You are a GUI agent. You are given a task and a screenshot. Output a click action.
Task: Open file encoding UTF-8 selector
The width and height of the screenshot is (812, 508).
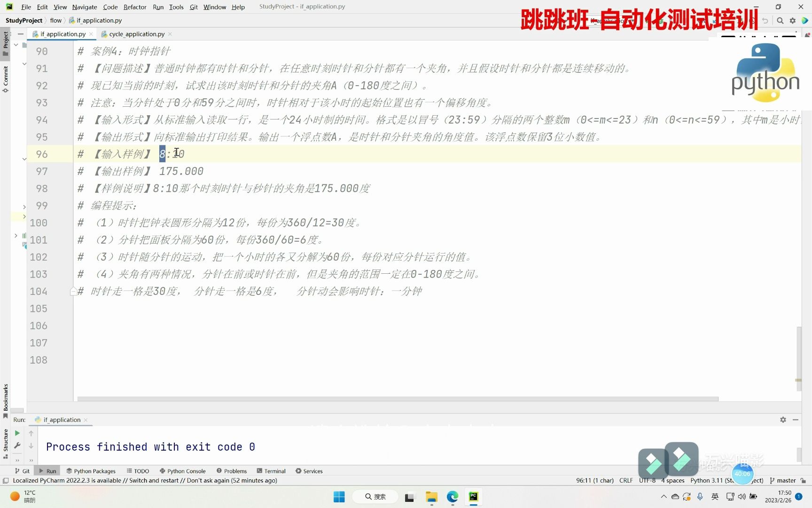pyautogui.click(x=647, y=481)
